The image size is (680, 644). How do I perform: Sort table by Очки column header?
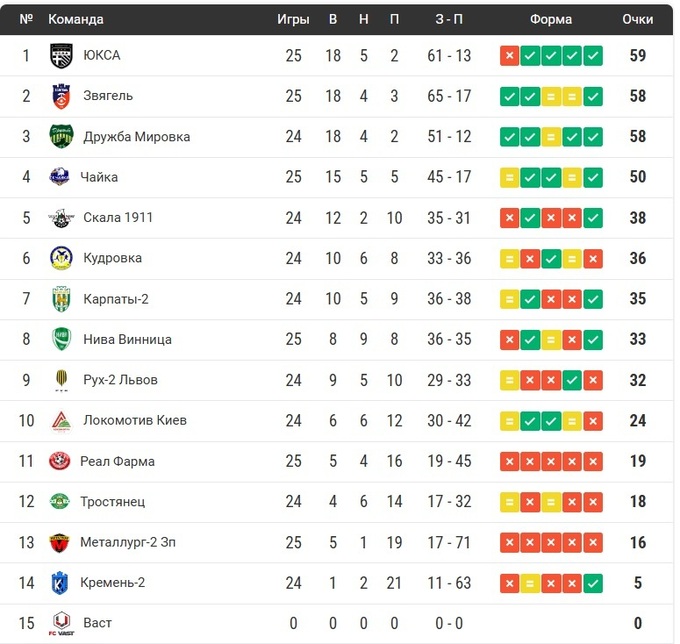coord(637,19)
